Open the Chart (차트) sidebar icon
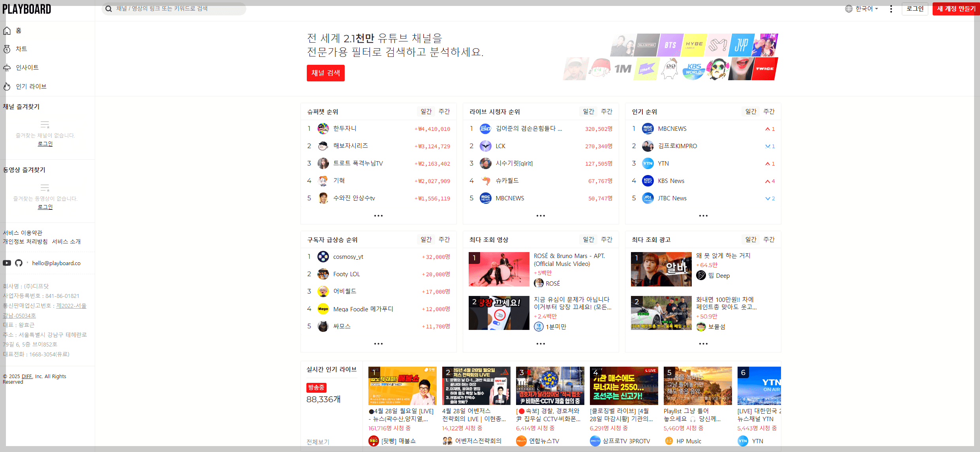The width and height of the screenshot is (980, 452). pyautogui.click(x=7, y=49)
